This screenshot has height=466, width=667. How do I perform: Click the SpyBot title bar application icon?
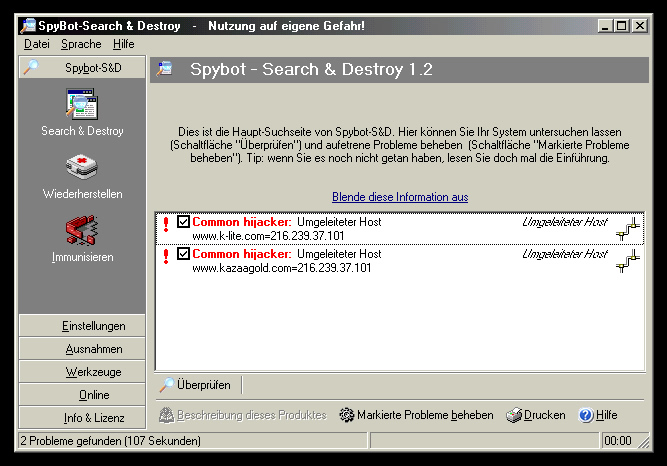pos(28,26)
